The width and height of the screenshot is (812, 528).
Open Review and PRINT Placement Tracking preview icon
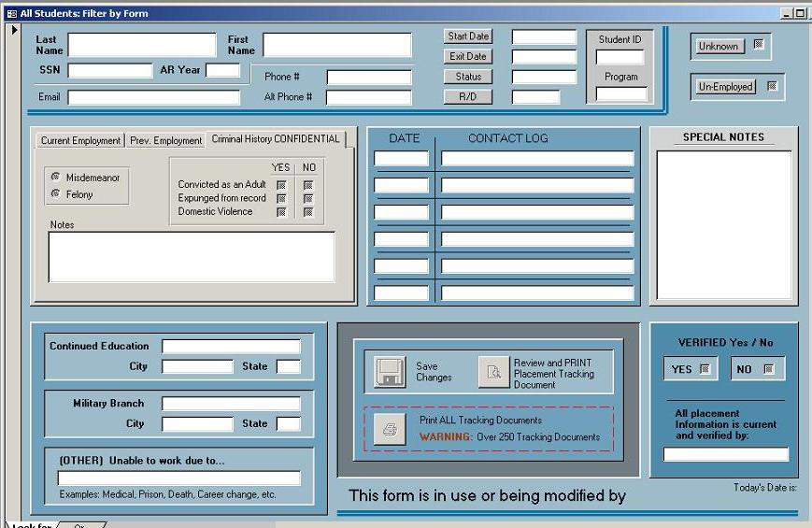pyautogui.click(x=493, y=372)
